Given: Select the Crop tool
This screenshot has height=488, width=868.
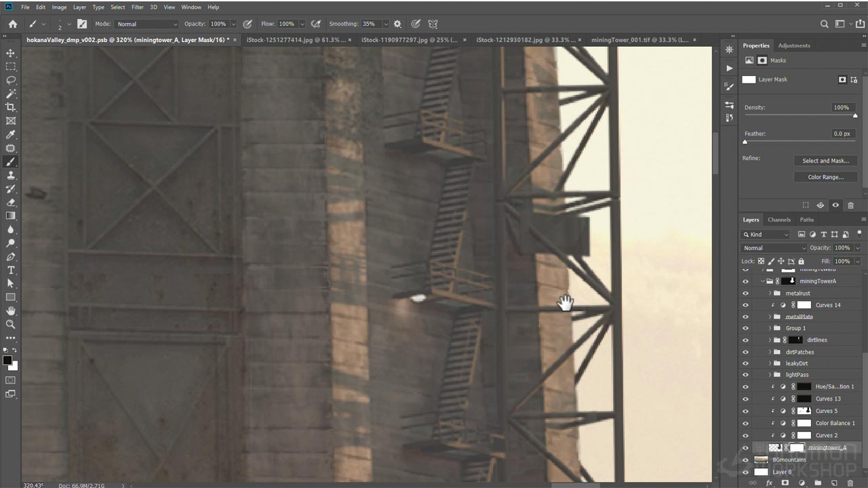Looking at the screenshot, I should click(11, 107).
